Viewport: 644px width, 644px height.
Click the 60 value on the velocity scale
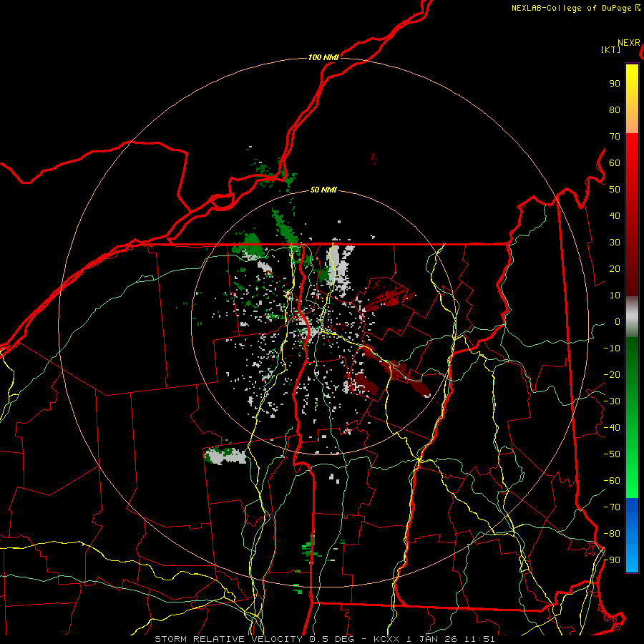[x=615, y=162]
